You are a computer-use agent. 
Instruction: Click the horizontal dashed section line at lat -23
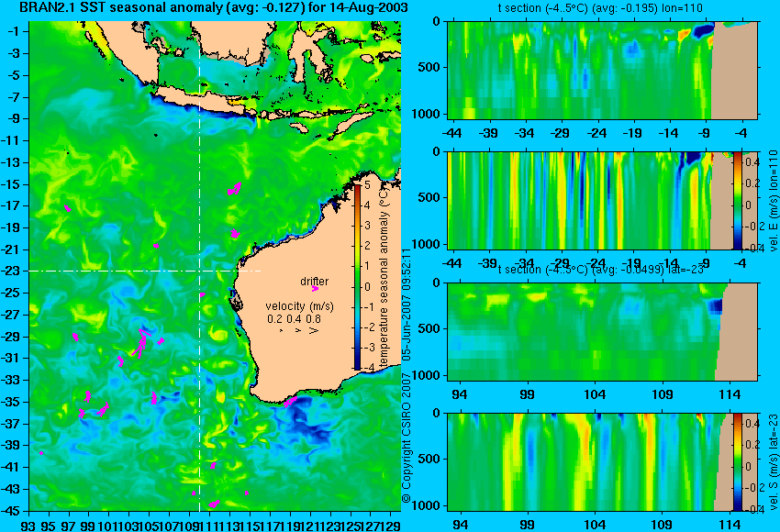(145, 271)
